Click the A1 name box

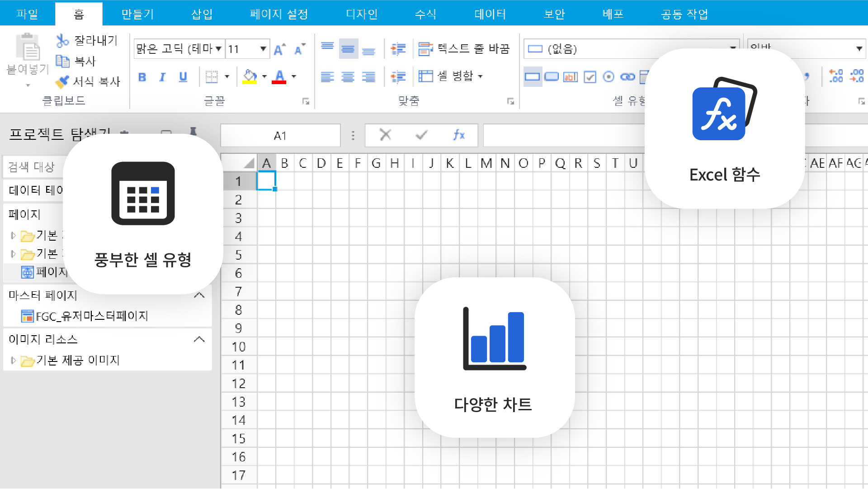pos(280,135)
